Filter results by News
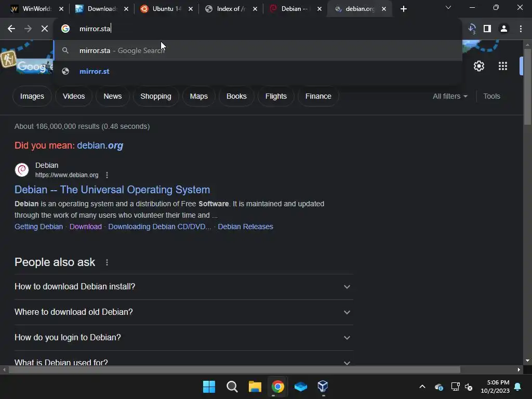The height and width of the screenshot is (399, 532). 113,96
